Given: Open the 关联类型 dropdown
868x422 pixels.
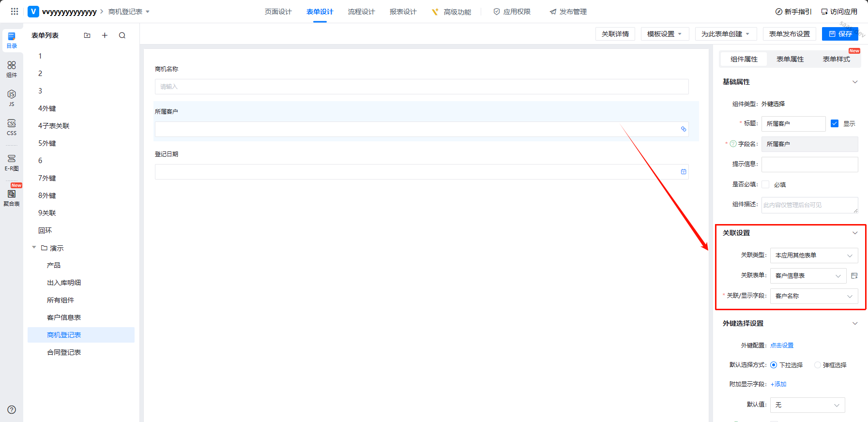Looking at the screenshot, I should 814,256.
